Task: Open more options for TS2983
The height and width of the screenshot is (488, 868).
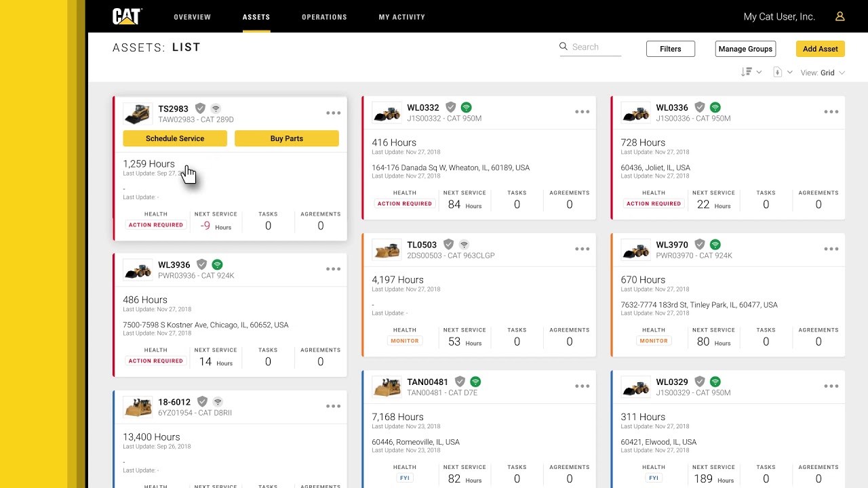Action: coord(333,113)
